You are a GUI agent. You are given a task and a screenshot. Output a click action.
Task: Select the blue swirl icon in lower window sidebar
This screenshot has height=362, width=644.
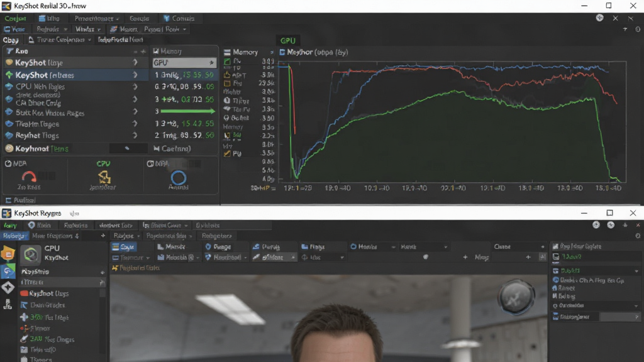click(8, 271)
